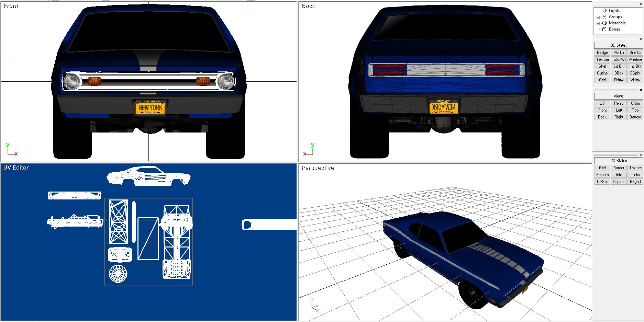
Task: Switch the view to Top
Action: pyautogui.click(x=635, y=110)
